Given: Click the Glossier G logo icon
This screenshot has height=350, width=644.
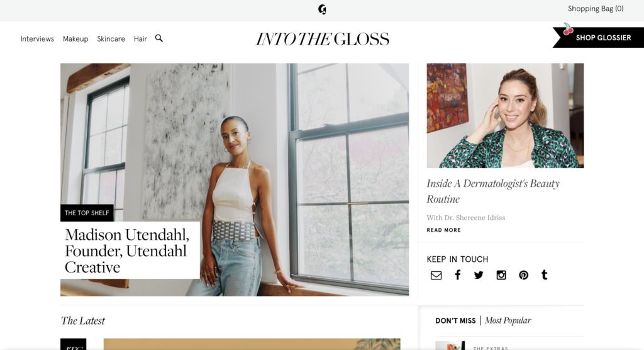Looking at the screenshot, I should [323, 9].
